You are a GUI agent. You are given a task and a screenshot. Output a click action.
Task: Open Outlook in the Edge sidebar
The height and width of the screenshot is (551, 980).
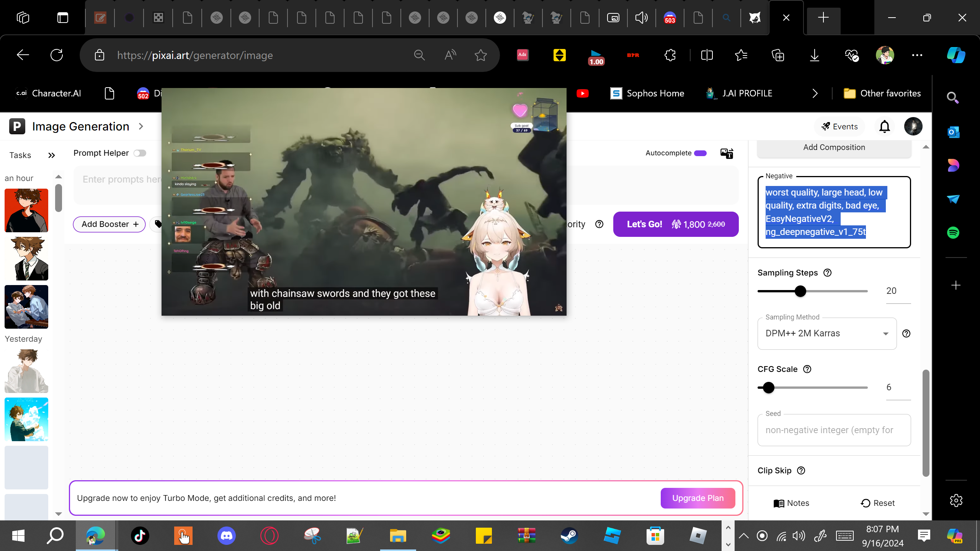click(953, 132)
